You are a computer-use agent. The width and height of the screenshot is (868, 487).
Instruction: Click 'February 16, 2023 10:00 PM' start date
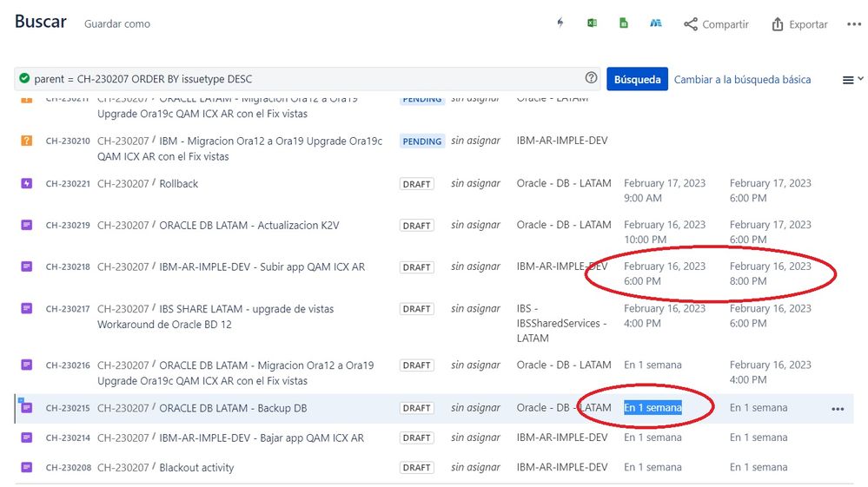665,232
